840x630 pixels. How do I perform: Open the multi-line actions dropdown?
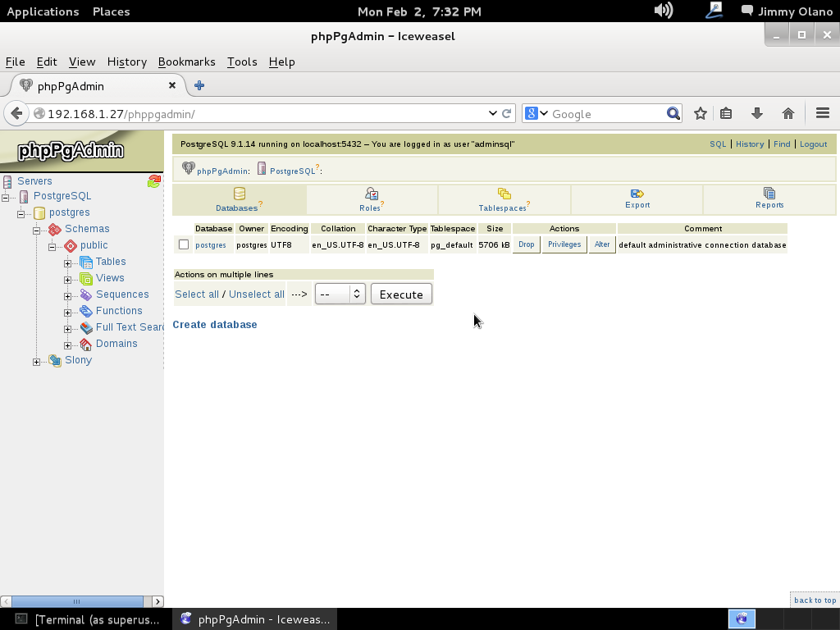click(340, 294)
